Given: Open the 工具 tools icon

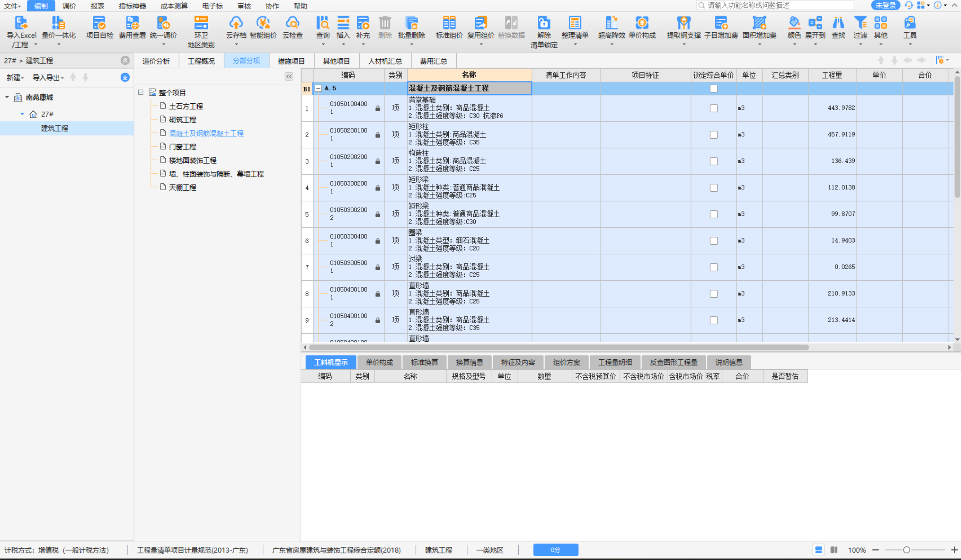Looking at the screenshot, I should pos(910,30).
